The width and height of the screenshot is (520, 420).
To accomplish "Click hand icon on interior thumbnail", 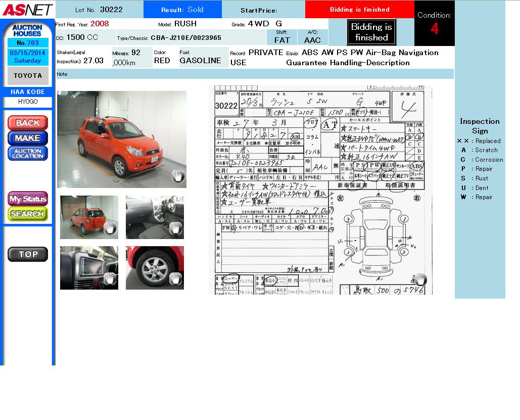I will click(x=175, y=228).
